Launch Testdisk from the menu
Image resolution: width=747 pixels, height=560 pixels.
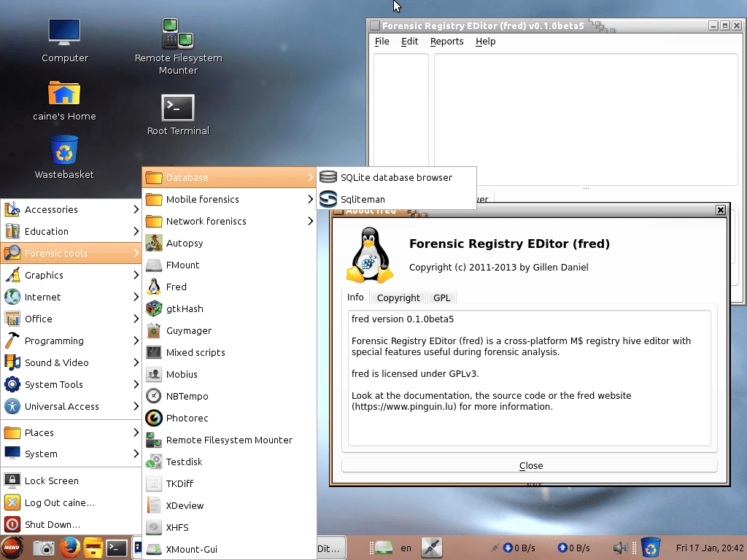coord(229,462)
